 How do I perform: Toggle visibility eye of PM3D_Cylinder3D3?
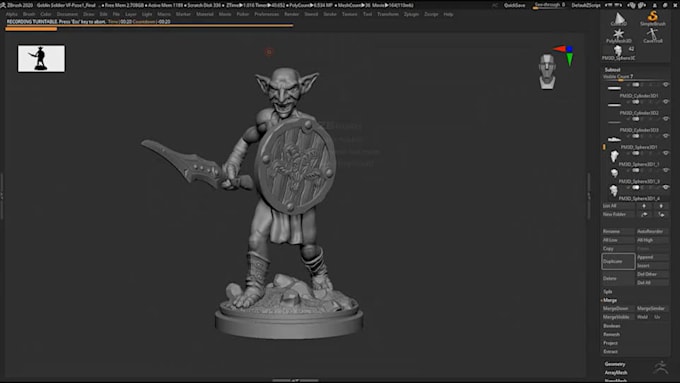click(x=666, y=119)
